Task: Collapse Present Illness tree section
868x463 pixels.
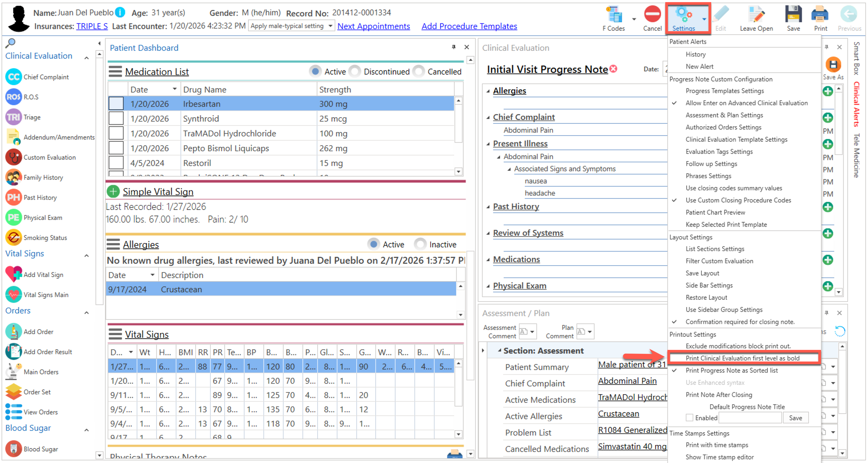Action: (x=488, y=144)
